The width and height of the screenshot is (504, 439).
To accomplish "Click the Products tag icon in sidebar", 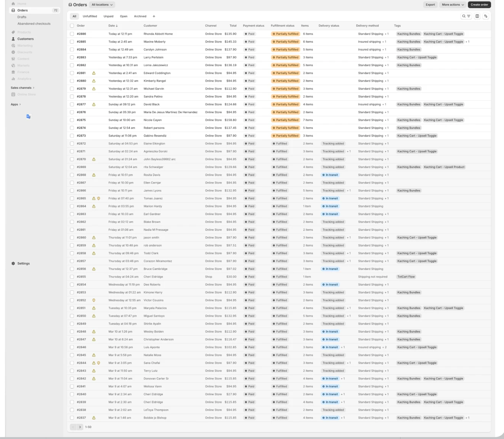I will [13, 32].
